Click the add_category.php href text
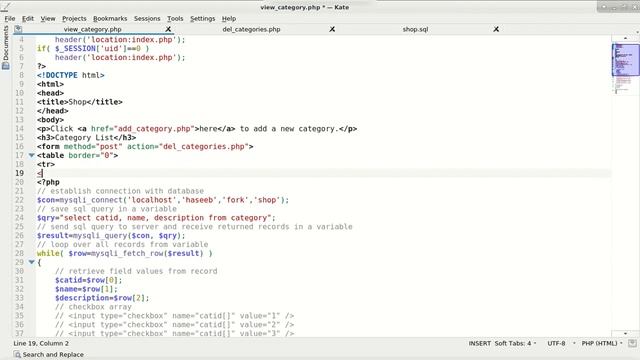 coord(154,129)
